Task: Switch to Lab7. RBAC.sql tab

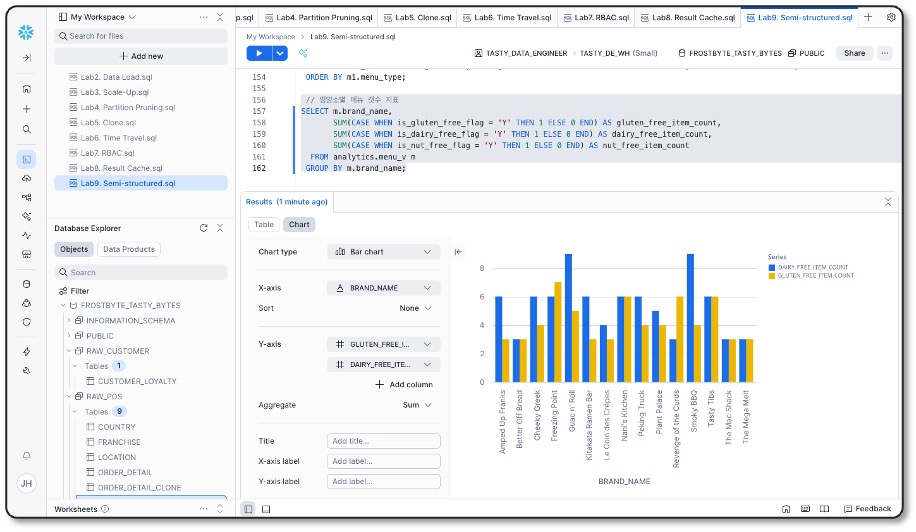Action: coord(596,18)
